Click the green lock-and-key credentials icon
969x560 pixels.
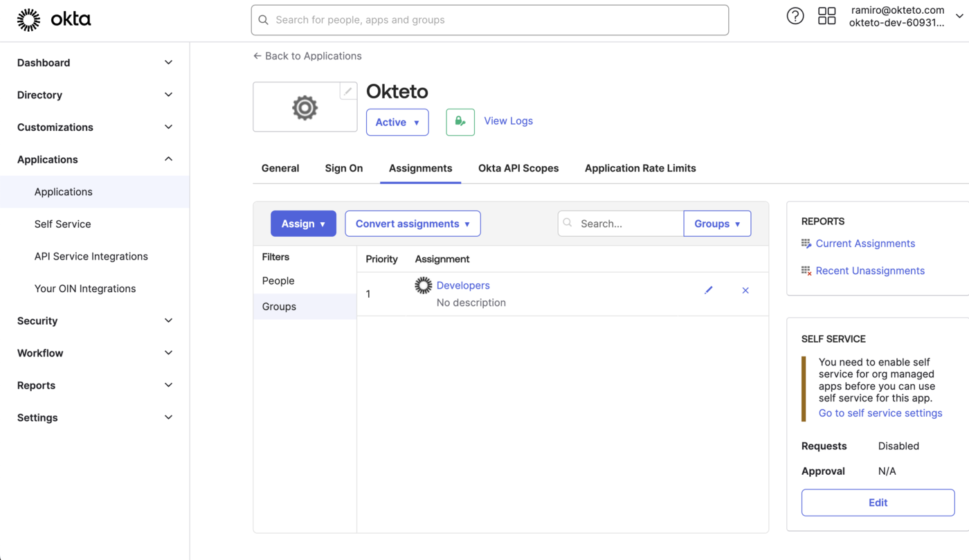[x=460, y=121]
